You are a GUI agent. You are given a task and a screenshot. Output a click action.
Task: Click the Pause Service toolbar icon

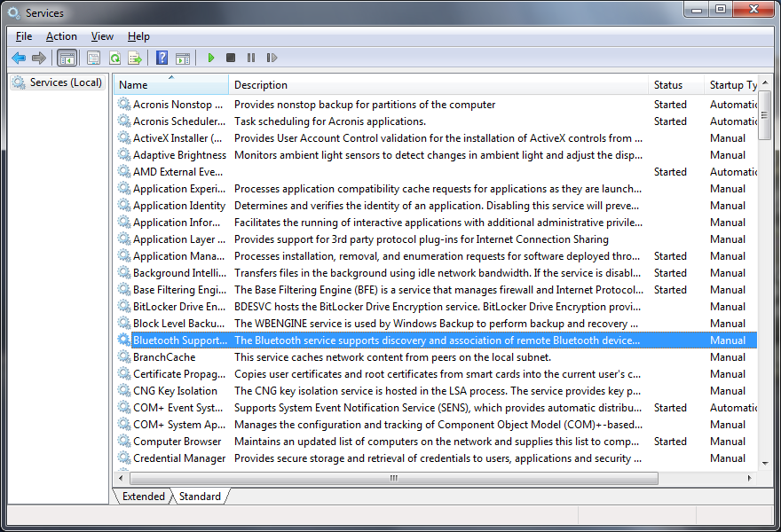[x=251, y=58]
